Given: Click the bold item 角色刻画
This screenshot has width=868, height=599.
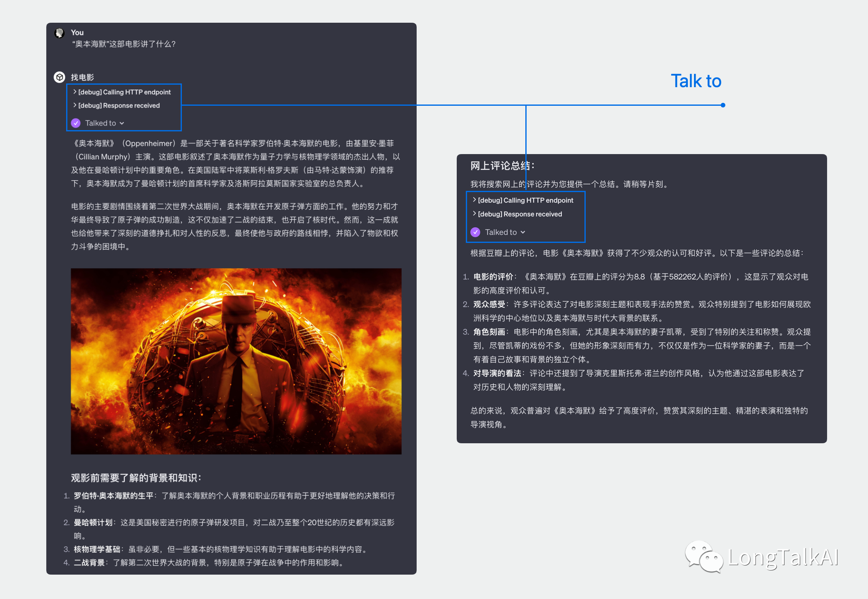Looking at the screenshot, I should pyautogui.click(x=489, y=332).
